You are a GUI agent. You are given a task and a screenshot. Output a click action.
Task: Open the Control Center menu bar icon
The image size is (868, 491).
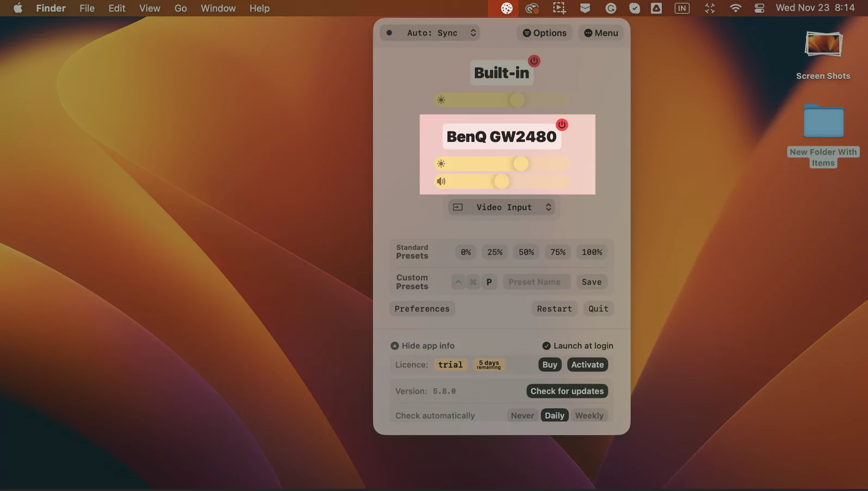759,8
